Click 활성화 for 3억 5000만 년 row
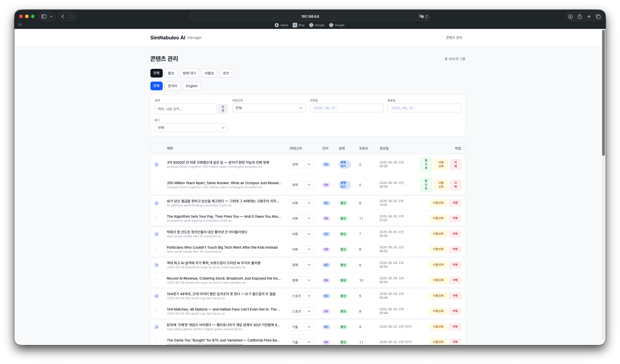 426,164
